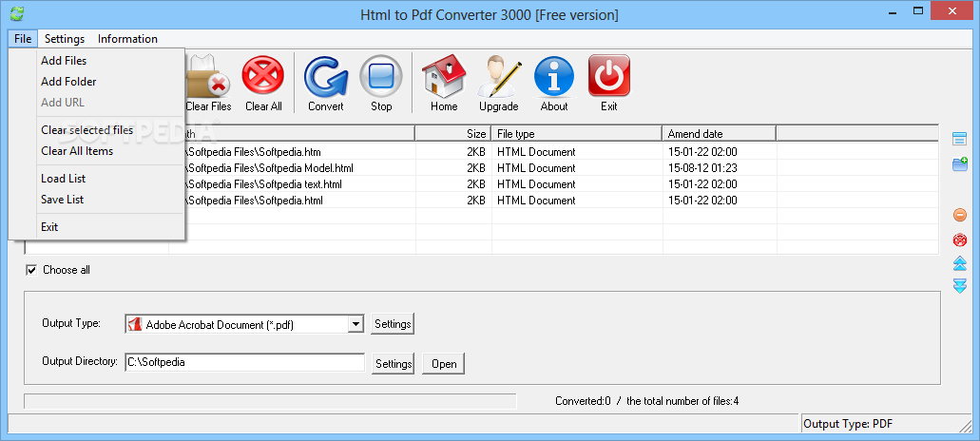Select the Softpedia text.html file row
This screenshot has height=441, width=980.
point(481,184)
